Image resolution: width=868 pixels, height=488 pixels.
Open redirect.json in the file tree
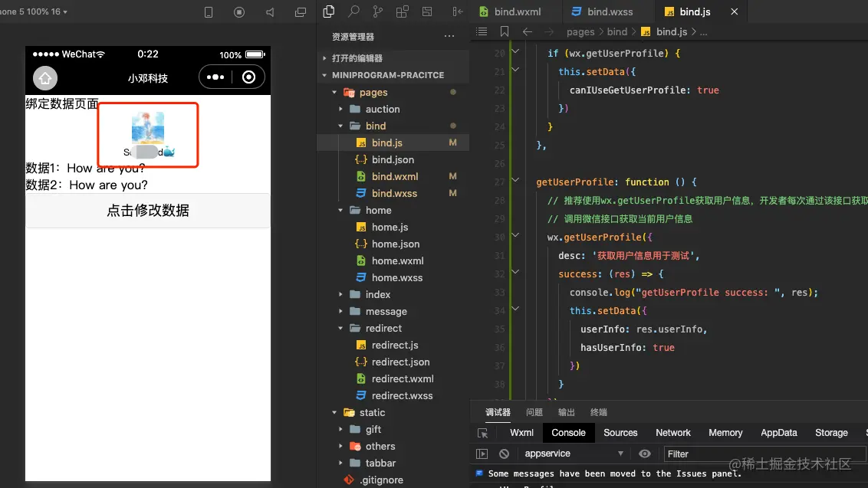(393, 362)
